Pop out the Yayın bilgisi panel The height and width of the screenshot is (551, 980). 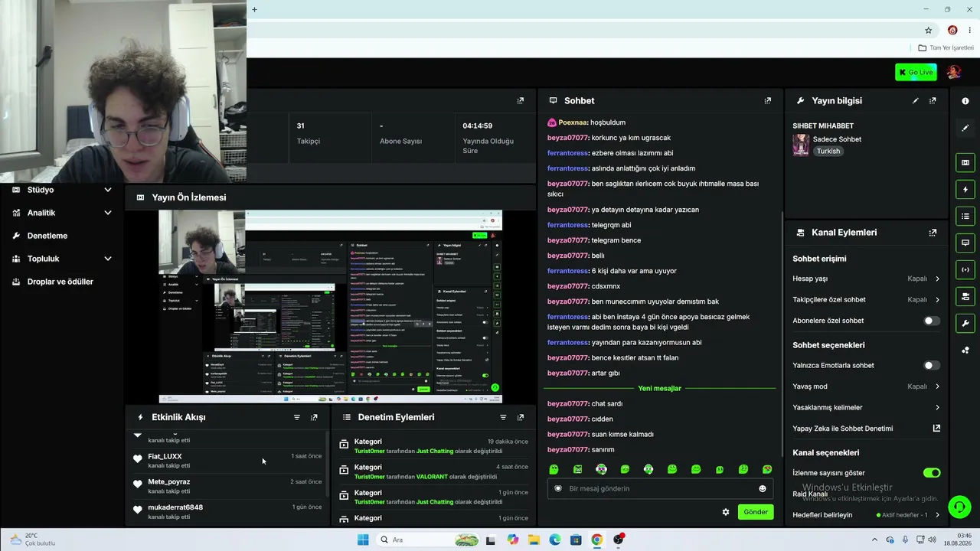pyautogui.click(x=933, y=101)
